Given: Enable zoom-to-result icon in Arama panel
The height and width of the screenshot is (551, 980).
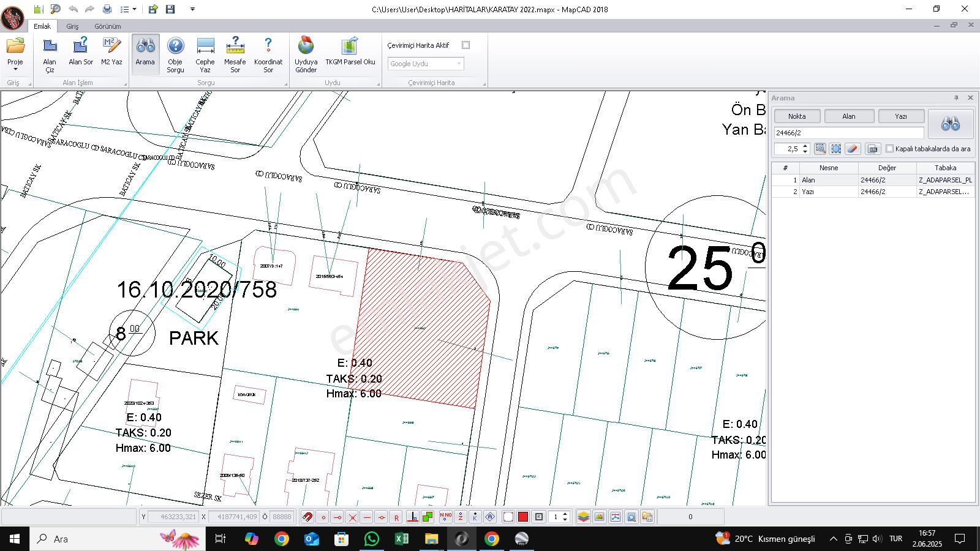Looking at the screenshot, I should tap(820, 149).
